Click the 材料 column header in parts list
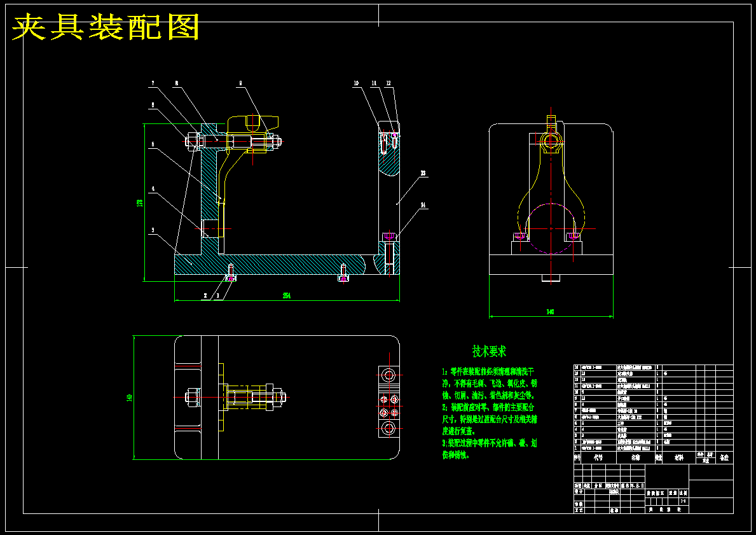The width and height of the screenshot is (756, 535). point(679,458)
